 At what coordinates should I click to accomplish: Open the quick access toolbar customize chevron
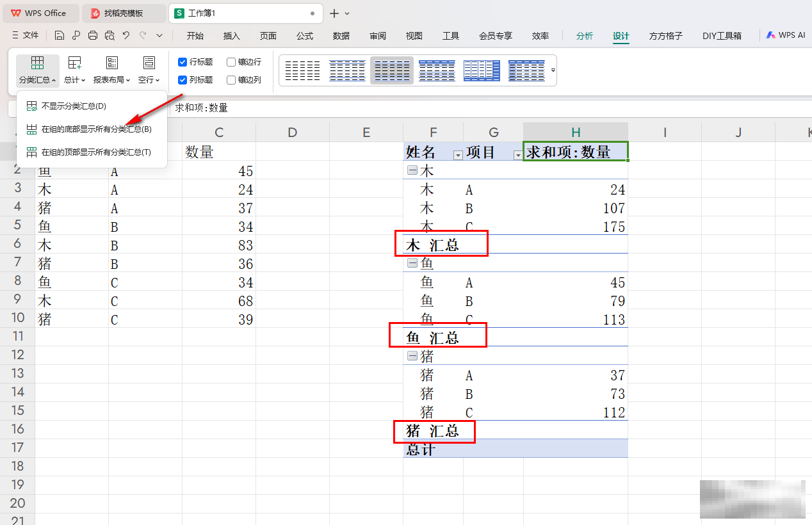pyautogui.click(x=159, y=36)
